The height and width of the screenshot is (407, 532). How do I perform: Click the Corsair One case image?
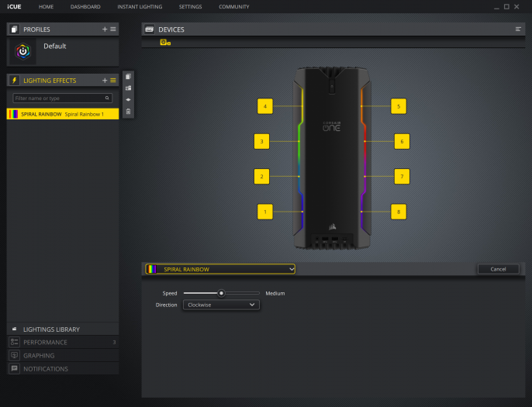click(332, 157)
